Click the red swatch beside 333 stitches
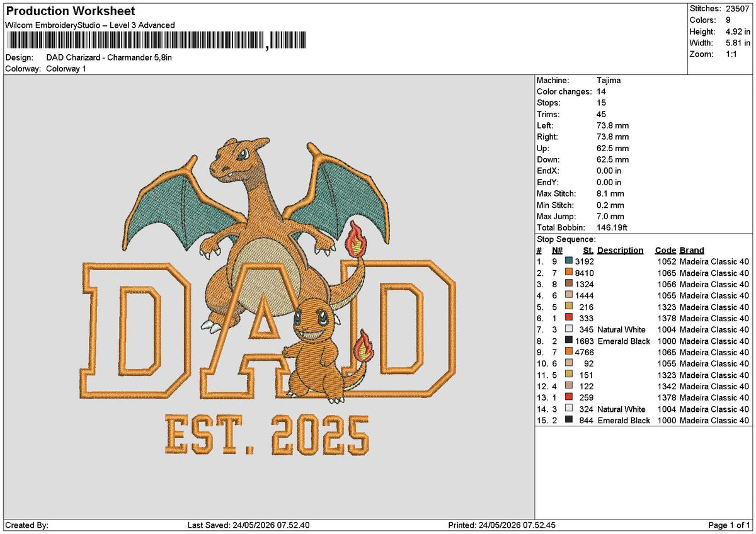Image resolution: width=756 pixels, height=534 pixels. click(569, 318)
